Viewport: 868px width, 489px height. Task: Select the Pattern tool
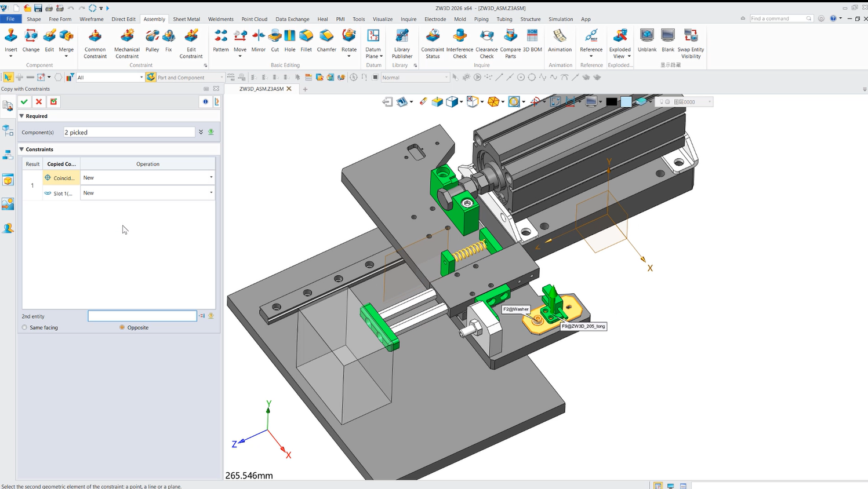[x=221, y=37]
